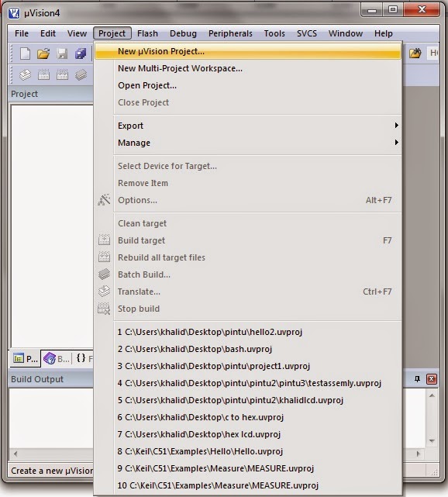Viewport: 448px width, 497px height.
Task: Open recent item 9 MEASURE.uvproj
Action: pos(248,468)
